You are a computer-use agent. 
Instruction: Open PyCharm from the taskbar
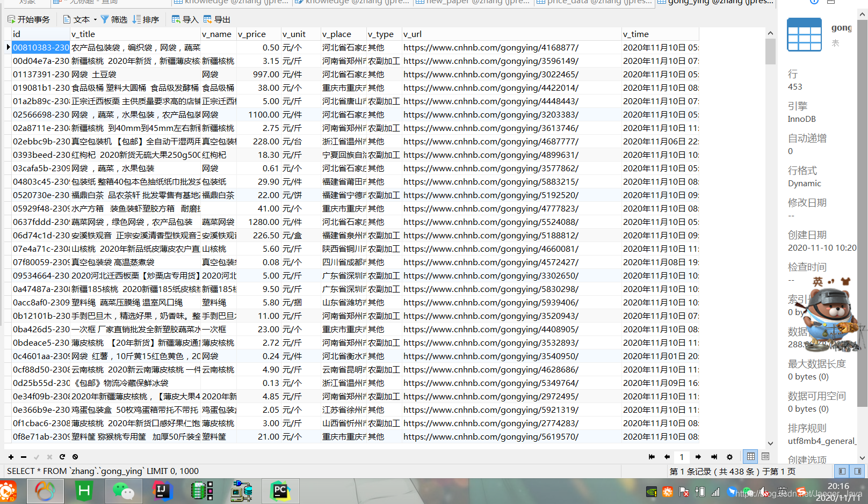[280, 491]
